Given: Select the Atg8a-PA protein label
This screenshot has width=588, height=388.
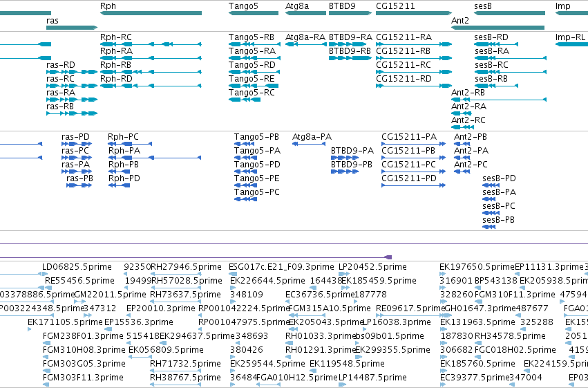Looking at the screenshot, I should click(312, 137).
